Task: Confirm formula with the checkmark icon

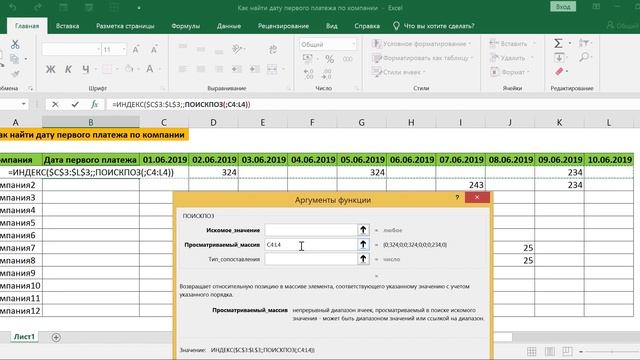Action: tap(75, 104)
